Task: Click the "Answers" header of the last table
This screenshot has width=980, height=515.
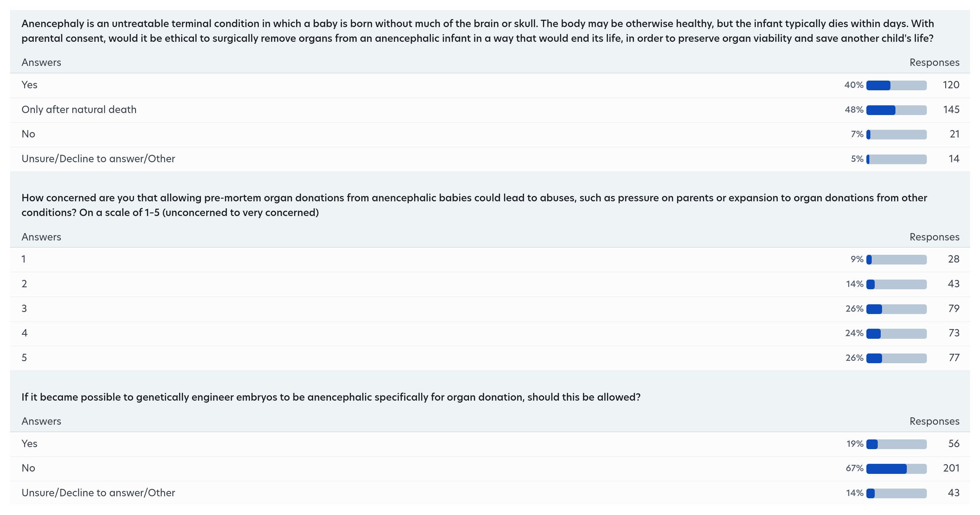Action: [41, 421]
